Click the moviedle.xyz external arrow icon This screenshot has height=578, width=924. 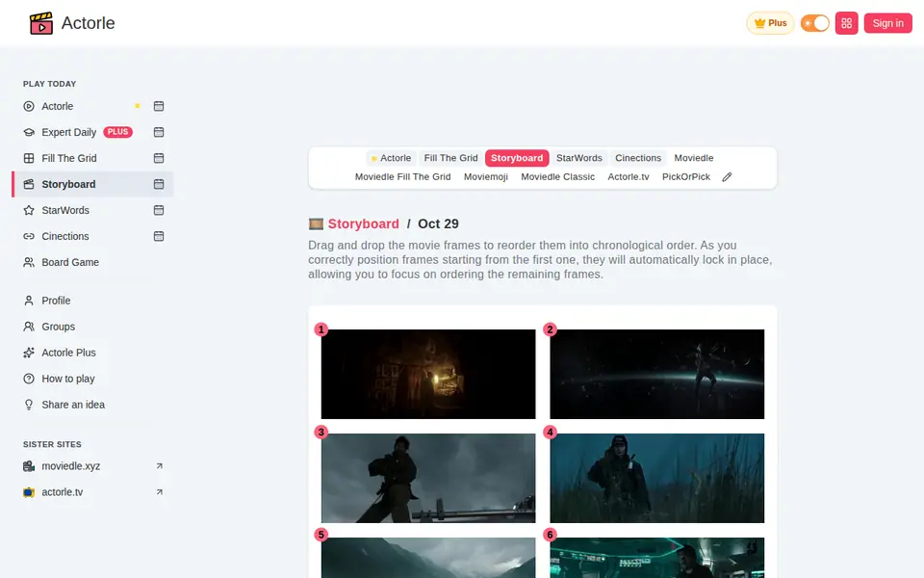[x=159, y=466]
